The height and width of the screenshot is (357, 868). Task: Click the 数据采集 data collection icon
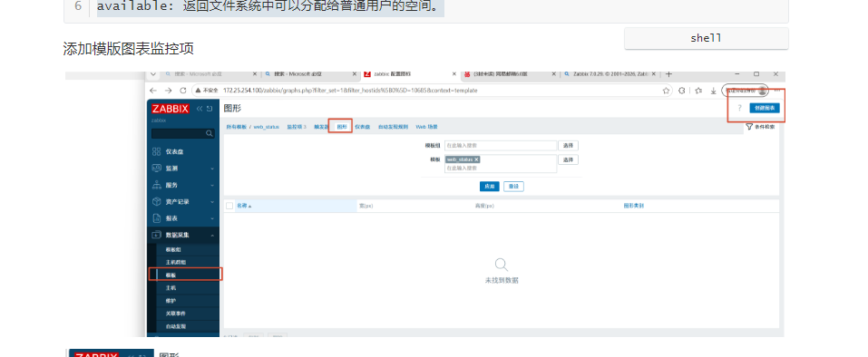(x=156, y=235)
